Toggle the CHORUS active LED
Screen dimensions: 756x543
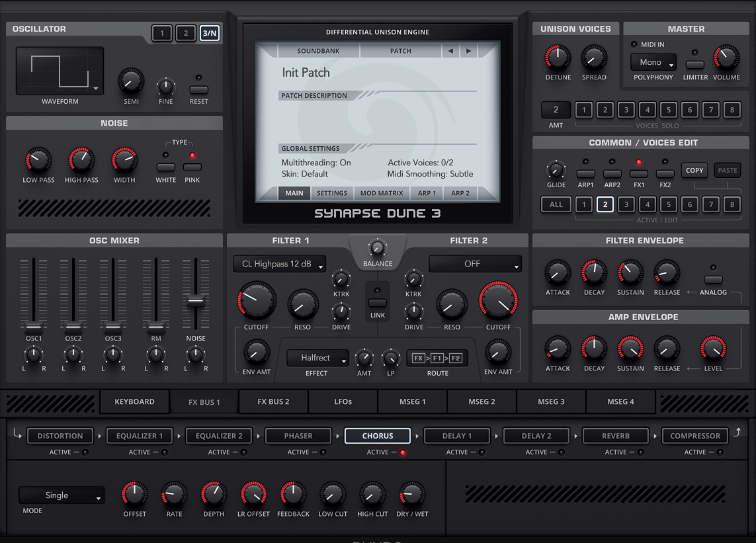click(x=403, y=452)
